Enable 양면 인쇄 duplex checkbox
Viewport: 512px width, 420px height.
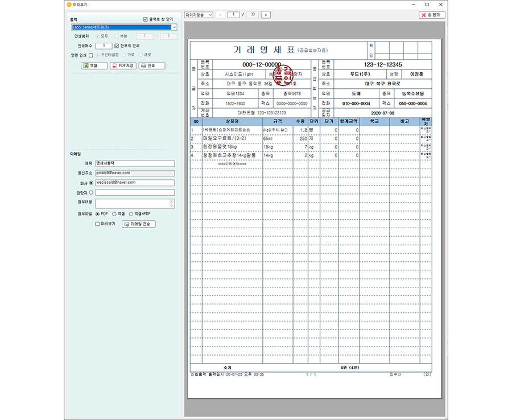[x=91, y=55]
